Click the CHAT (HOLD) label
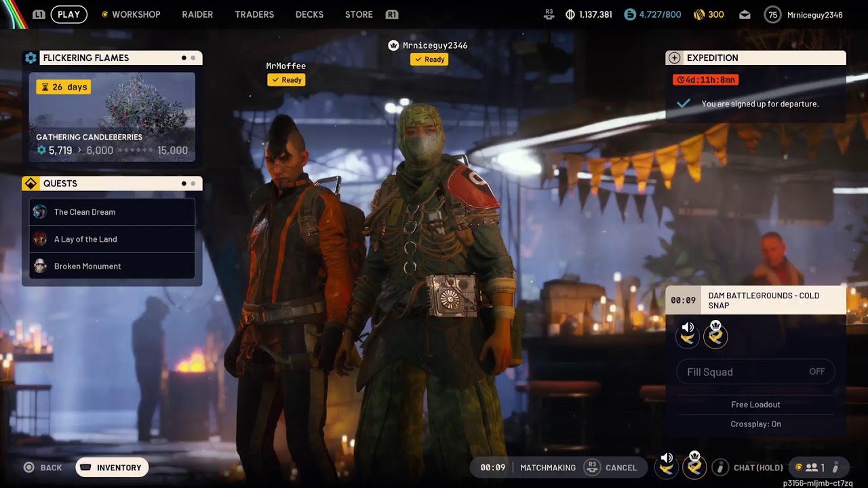The image size is (868, 488). coord(758,468)
